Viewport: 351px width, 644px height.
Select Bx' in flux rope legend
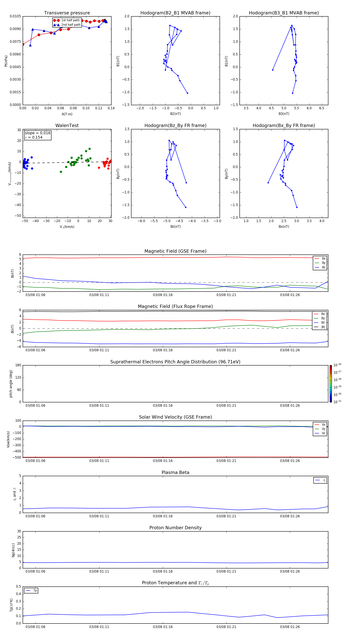(x=320, y=314)
